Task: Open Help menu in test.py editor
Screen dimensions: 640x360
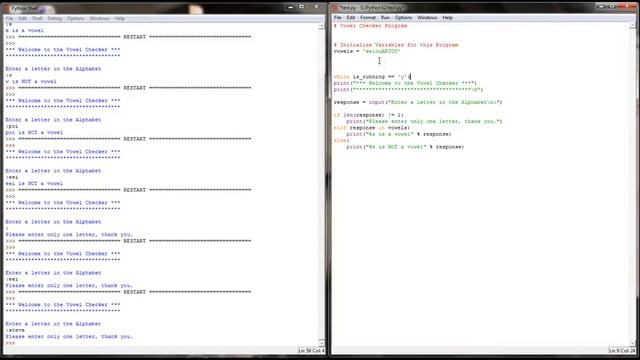Action: (447, 18)
